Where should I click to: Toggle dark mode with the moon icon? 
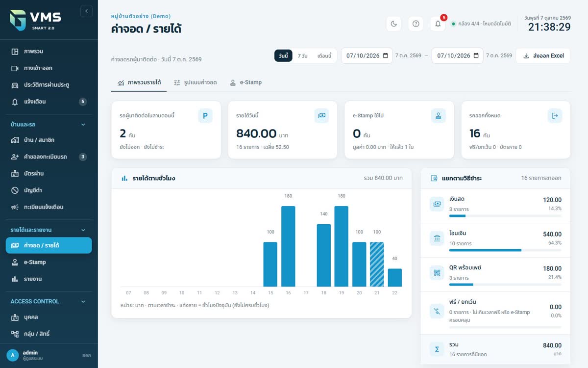[x=394, y=24]
